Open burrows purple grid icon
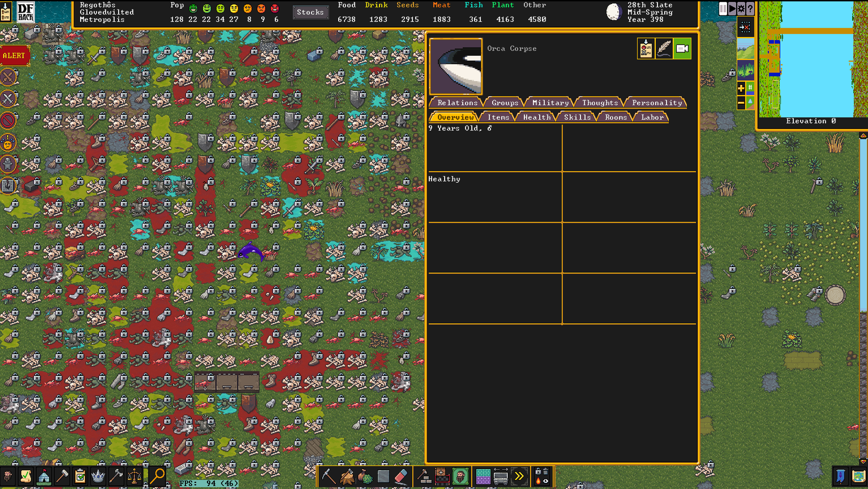 (483, 476)
